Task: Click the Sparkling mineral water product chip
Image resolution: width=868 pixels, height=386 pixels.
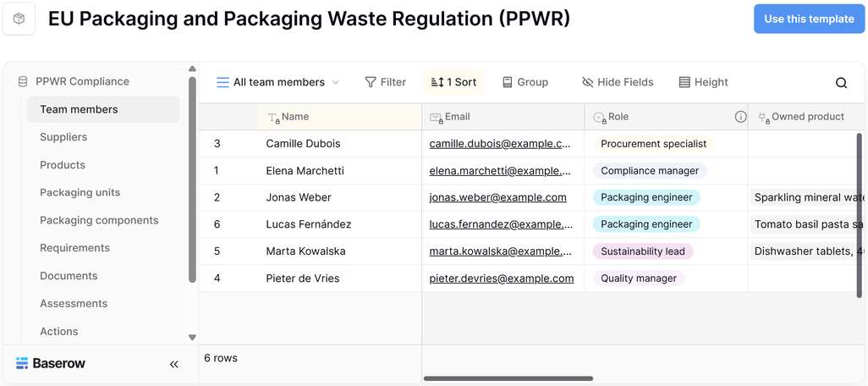Action: (808, 198)
